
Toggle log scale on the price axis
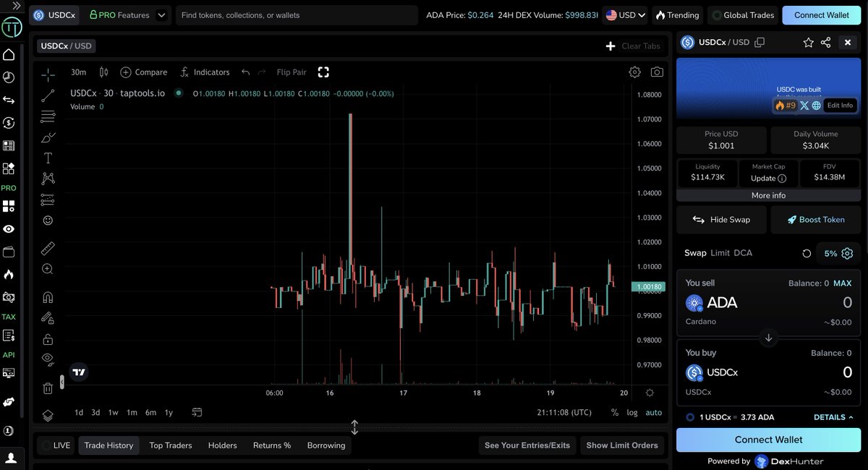coord(632,412)
